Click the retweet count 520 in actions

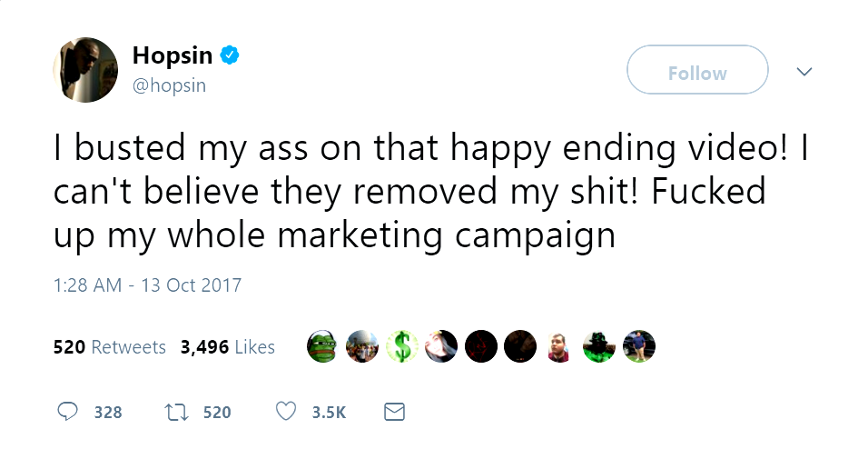(x=217, y=413)
